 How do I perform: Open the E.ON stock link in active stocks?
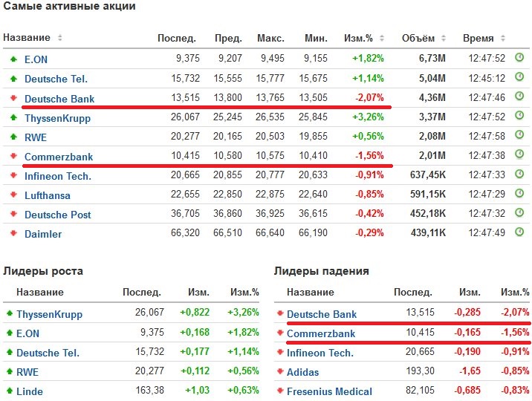(x=36, y=59)
